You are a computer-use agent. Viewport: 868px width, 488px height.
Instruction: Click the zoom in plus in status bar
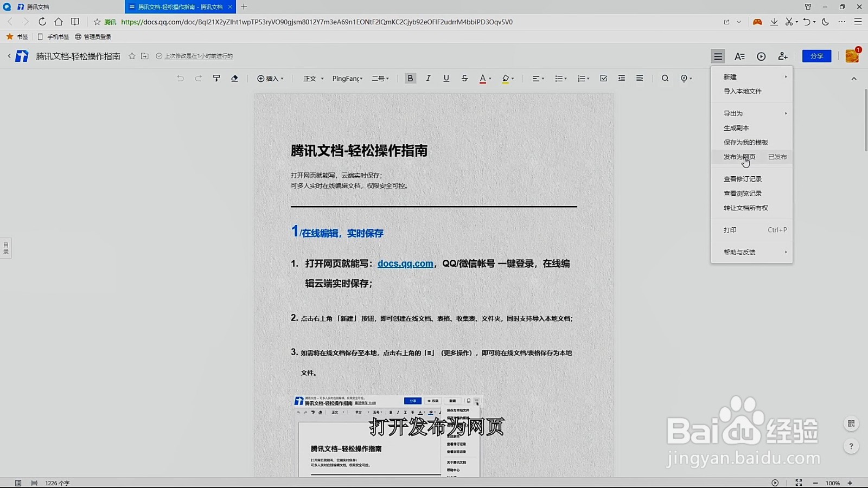tap(850, 483)
